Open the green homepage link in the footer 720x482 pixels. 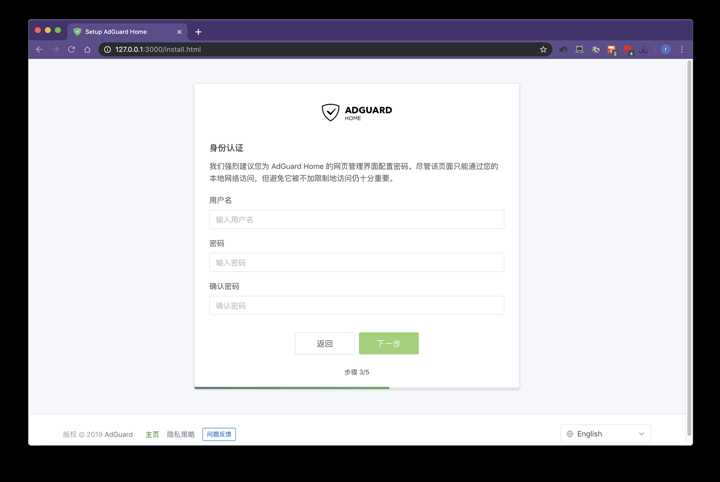coord(152,434)
